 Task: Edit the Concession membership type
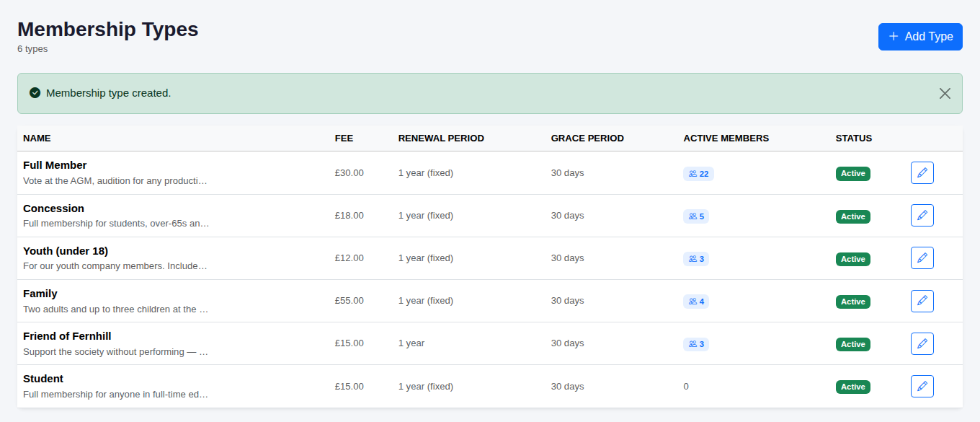[922, 216]
